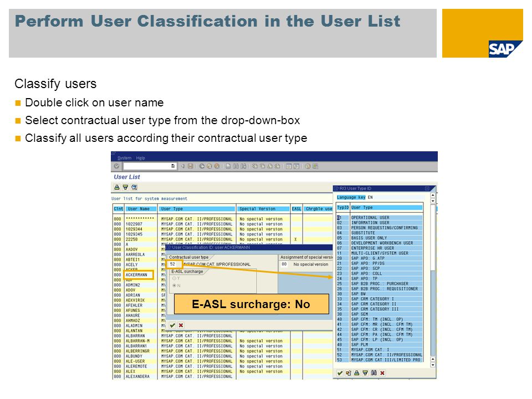Image resolution: width=532 pixels, height=399 pixels.
Task: Click the green Enter checkmark icon in the SAP toolbar
Action: (117, 166)
